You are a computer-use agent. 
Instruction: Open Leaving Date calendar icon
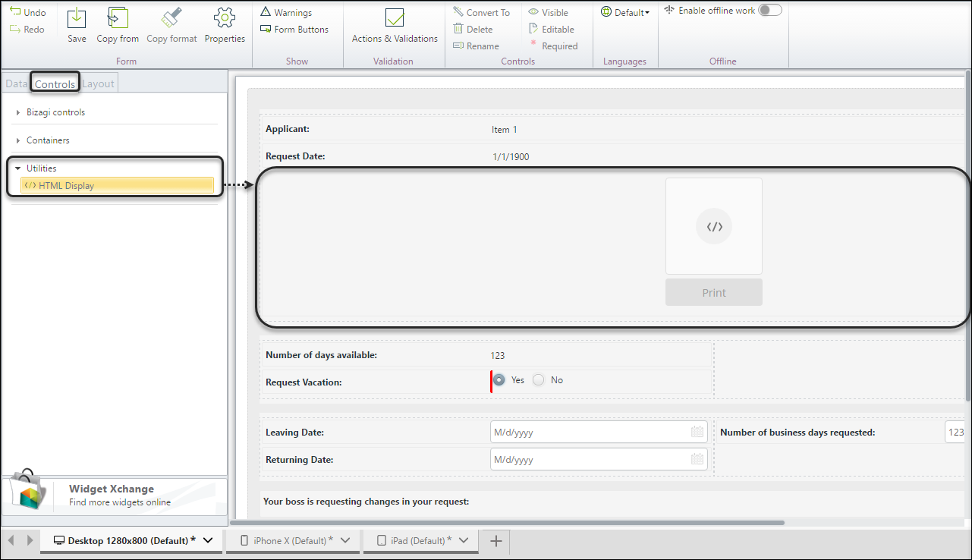[697, 432]
